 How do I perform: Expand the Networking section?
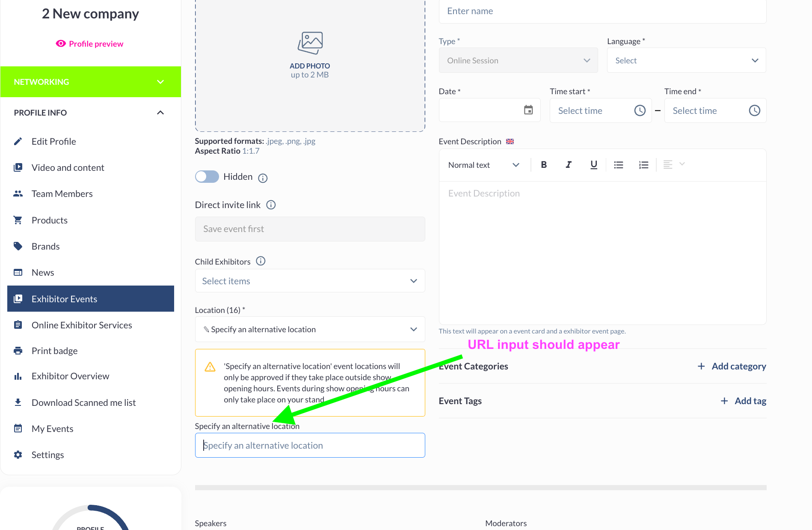click(x=91, y=82)
